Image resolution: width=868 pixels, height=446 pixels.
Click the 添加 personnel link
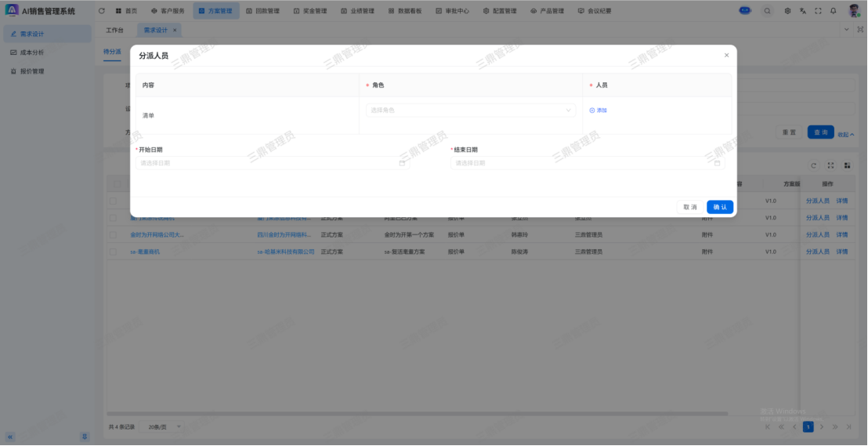point(599,111)
